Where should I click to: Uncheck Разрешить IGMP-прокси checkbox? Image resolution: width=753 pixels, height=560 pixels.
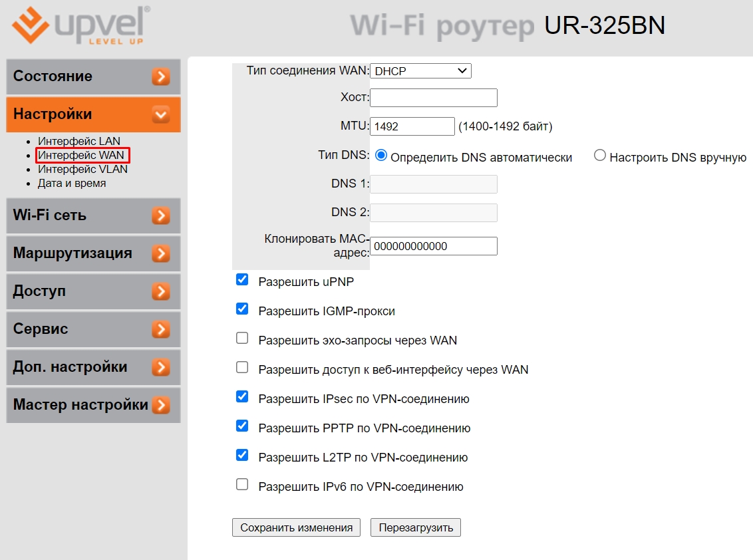[242, 309]
